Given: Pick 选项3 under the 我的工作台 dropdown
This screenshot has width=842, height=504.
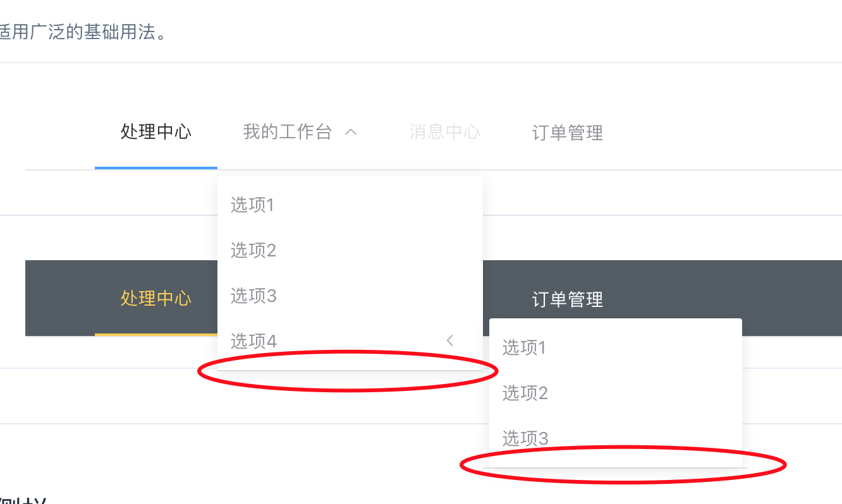Looking at the screenshot, I should pyautogui.click(x=350, y=296).
